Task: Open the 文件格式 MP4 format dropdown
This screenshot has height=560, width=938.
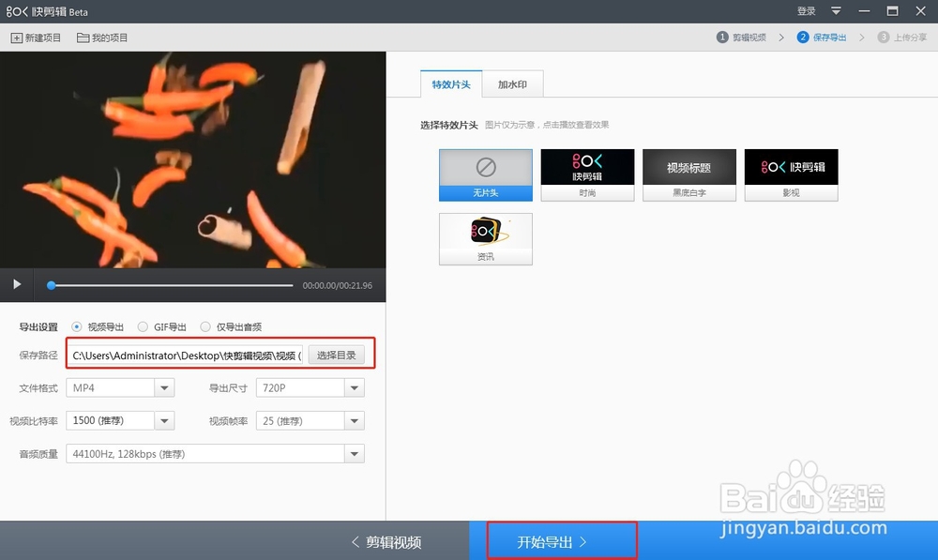Action: click(165, 386)
